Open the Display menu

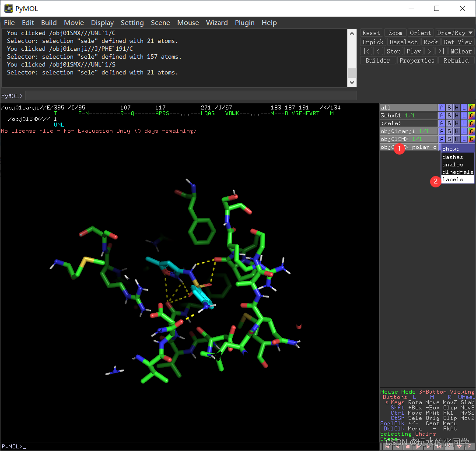[102, 23]
